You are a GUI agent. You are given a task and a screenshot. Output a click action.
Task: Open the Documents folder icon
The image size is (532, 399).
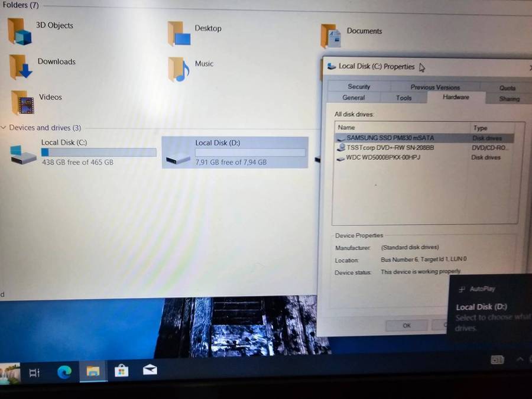point(331,37)
